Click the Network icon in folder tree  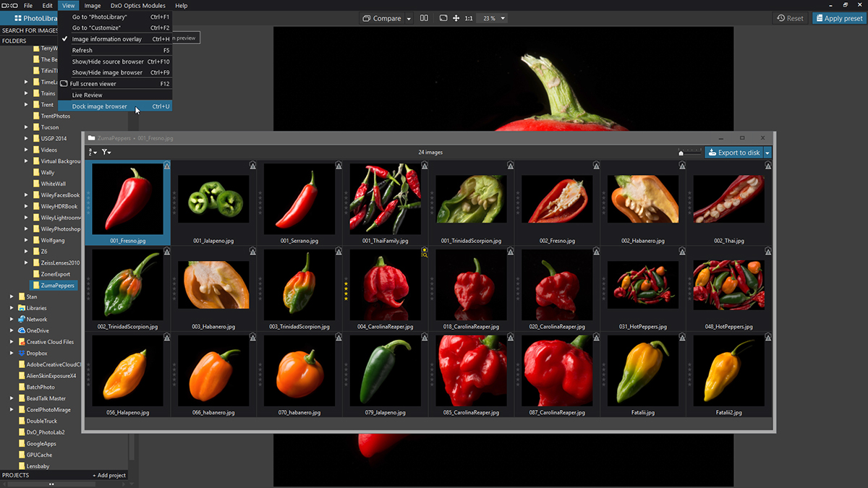click(x=22, y=320)
